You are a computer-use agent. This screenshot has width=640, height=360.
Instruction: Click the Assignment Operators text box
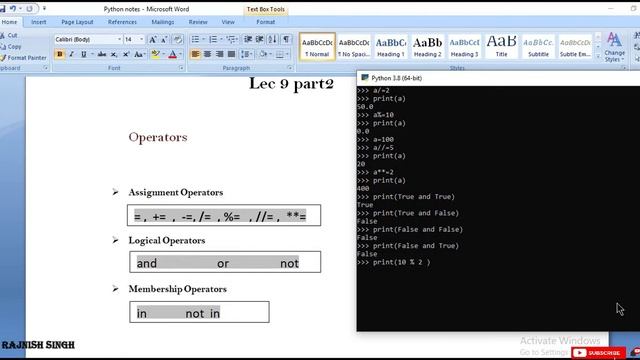pos(224,215)
